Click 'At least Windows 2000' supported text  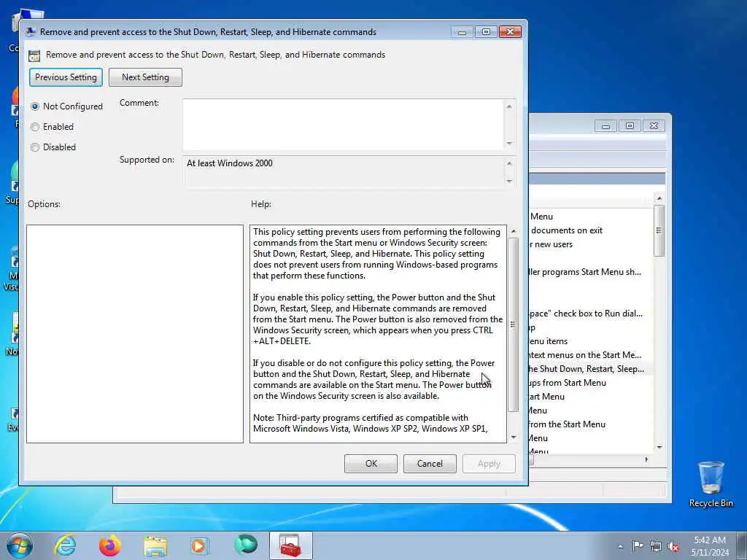[x=230, y=163]
